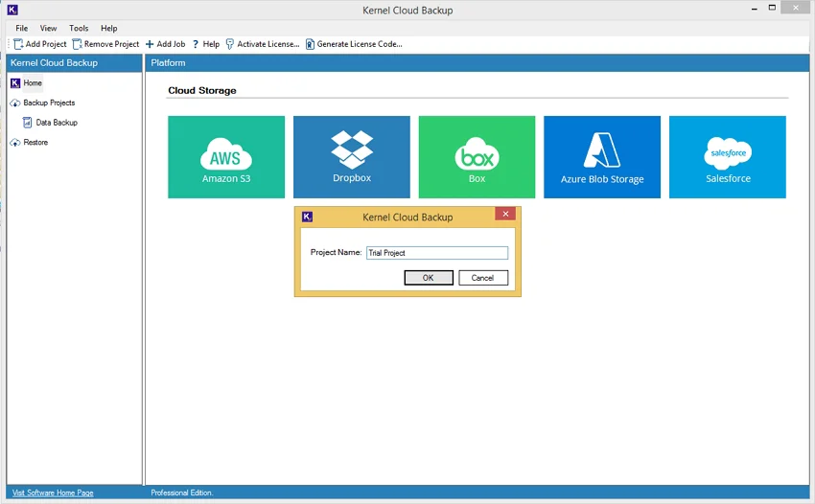Open the View menu

coord(48,28)
